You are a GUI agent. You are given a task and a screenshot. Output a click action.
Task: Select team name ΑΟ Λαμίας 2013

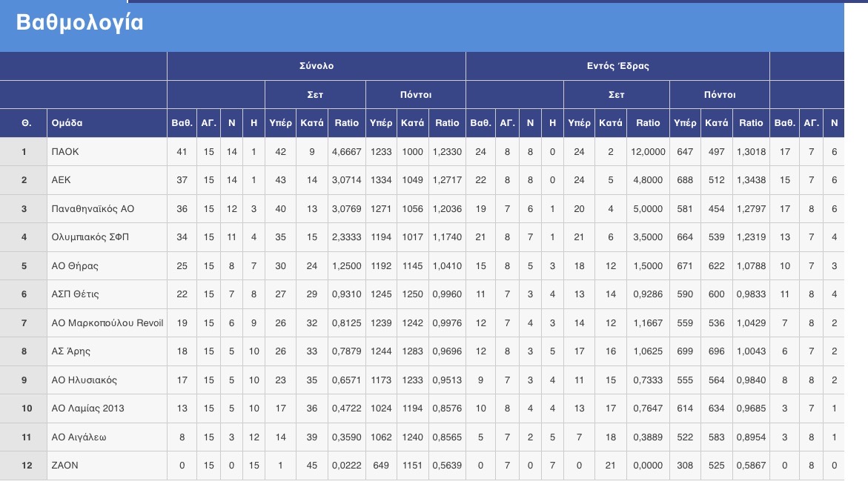(88, 408)
